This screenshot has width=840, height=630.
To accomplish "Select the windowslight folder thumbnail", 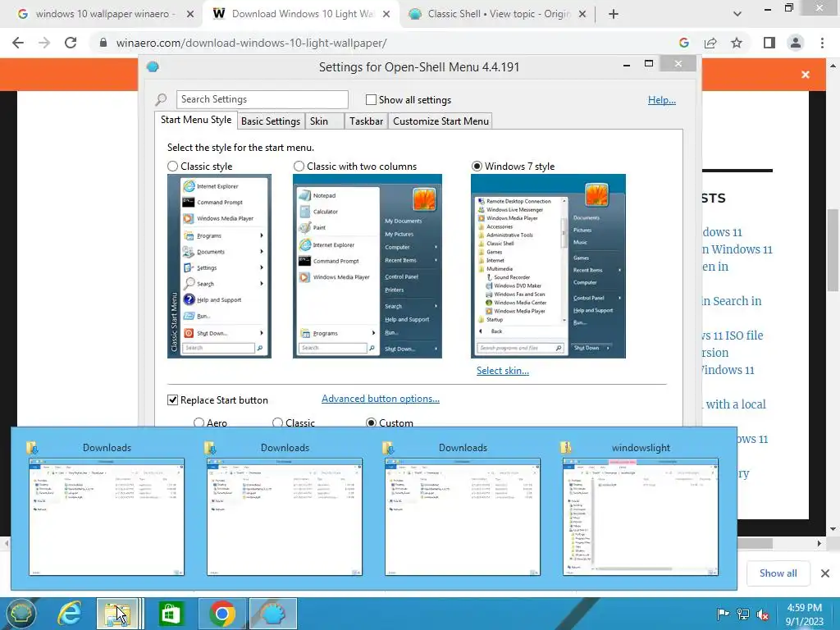I will click(640, 517).
